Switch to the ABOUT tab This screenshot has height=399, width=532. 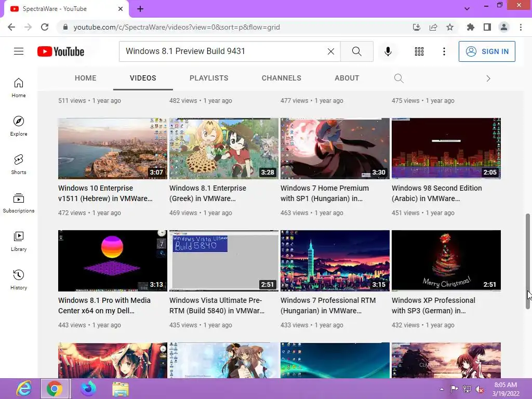coord(347,78)
